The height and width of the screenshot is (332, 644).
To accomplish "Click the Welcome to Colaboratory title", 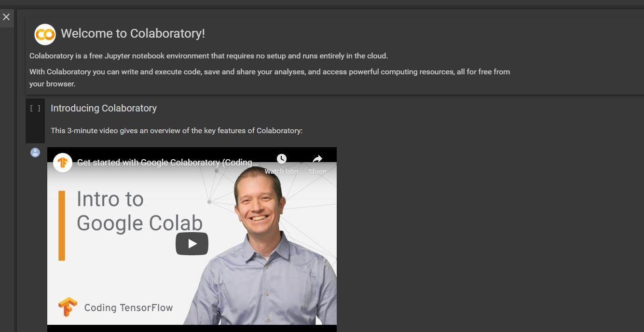I will pos(133,33).
